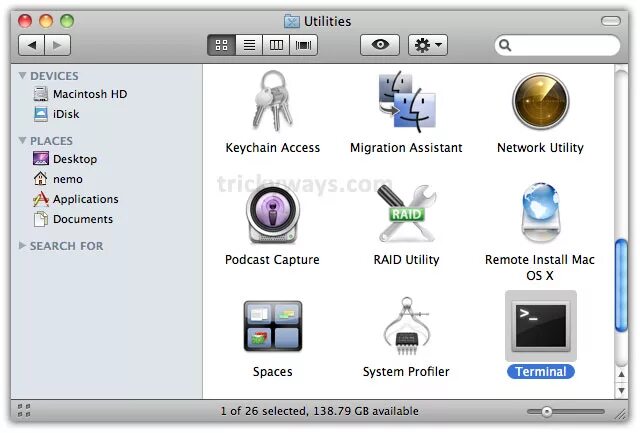Switch to list view
Screen dimensions: 640x433
[x=249, y=45]
